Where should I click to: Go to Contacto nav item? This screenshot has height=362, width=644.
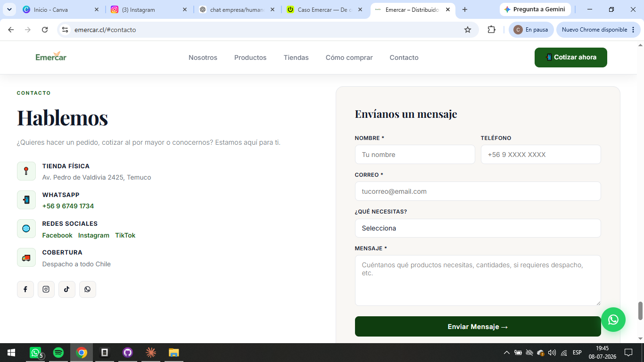tap(404, 58)
